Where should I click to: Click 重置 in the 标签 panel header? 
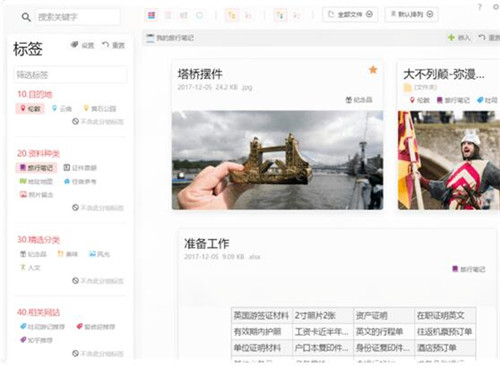coord(113,45)
